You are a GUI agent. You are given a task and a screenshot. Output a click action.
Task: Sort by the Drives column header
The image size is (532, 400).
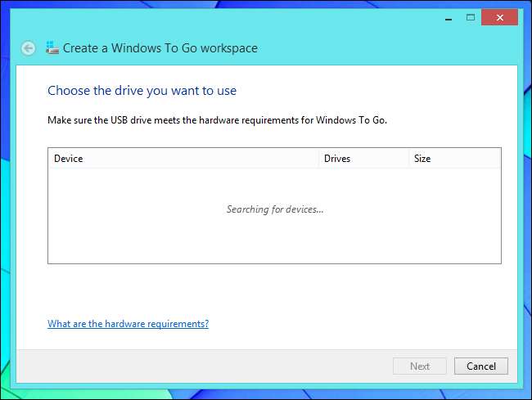(x=363, y=159)
